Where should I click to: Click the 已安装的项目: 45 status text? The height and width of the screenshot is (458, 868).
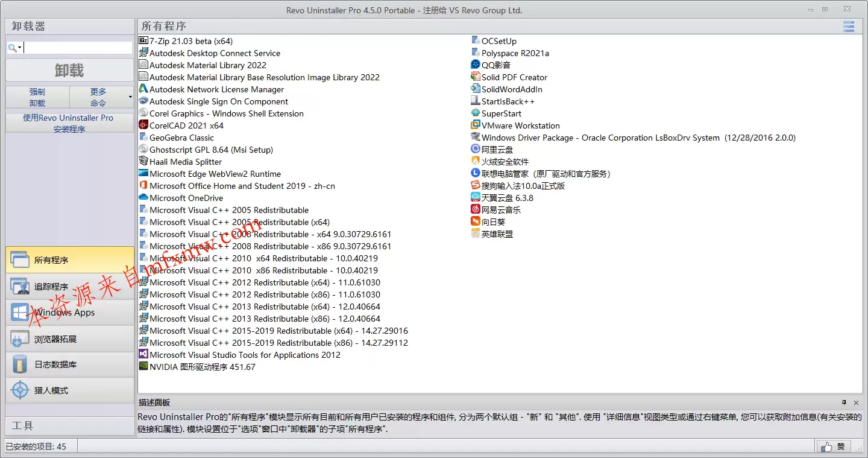pyautogui.click(x=36, y=447)
